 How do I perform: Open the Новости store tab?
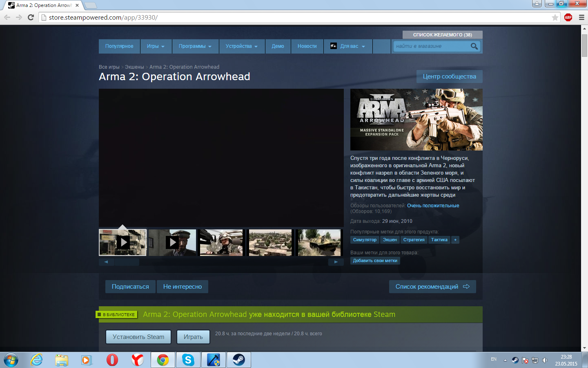pos(307,46)
